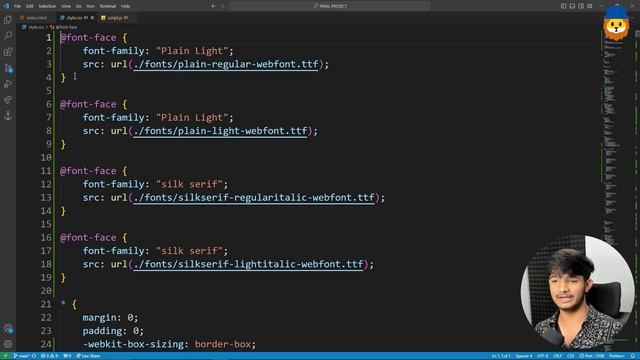Open the notifications bell in status bar

633,356
